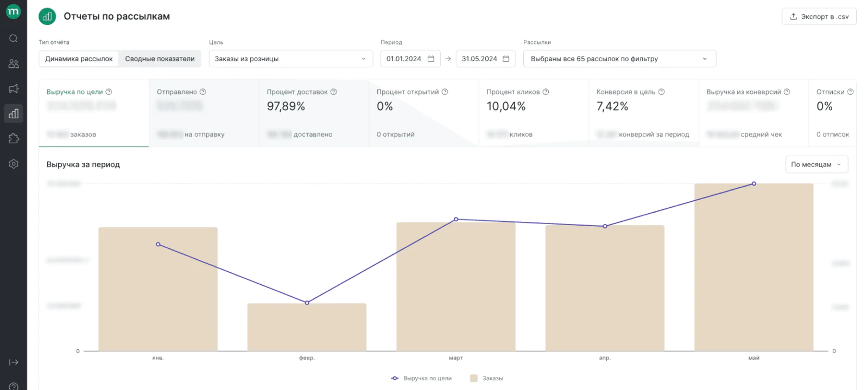Open help via the question mark sidebar icon
The width and height of the screenshot is (868, 390).
coord(14,386)
